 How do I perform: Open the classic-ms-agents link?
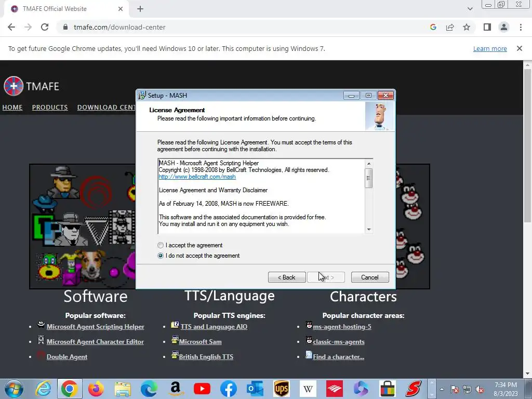coord(339,342)
